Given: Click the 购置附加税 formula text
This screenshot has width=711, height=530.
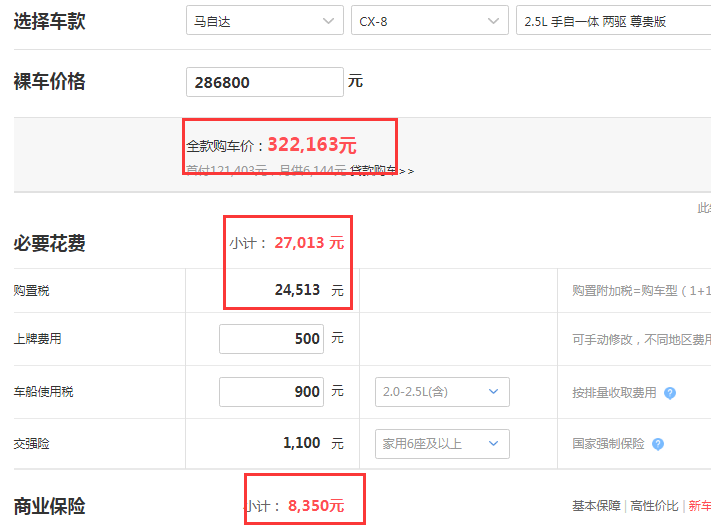Looking at the screenshot, I should [642, 291].
